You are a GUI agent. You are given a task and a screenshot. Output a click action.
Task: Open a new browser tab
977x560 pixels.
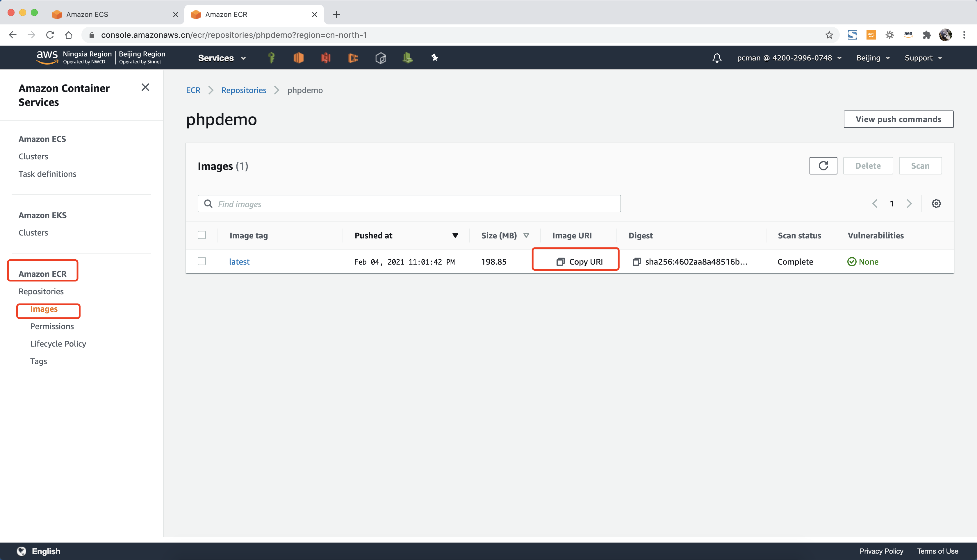coord(336,15)
